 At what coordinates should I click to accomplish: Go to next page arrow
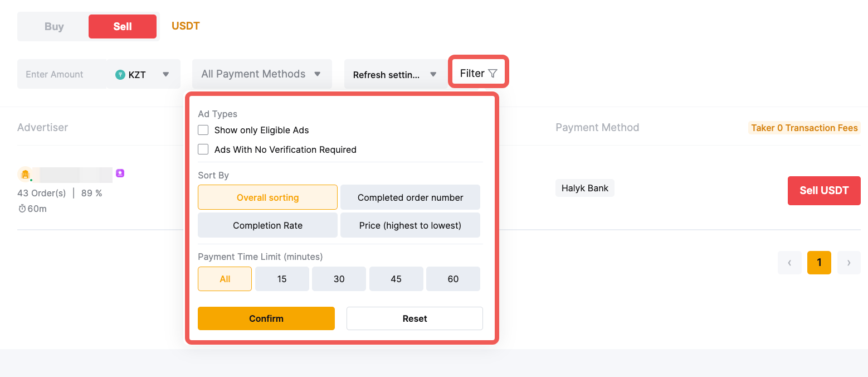(x=849, y=263)
